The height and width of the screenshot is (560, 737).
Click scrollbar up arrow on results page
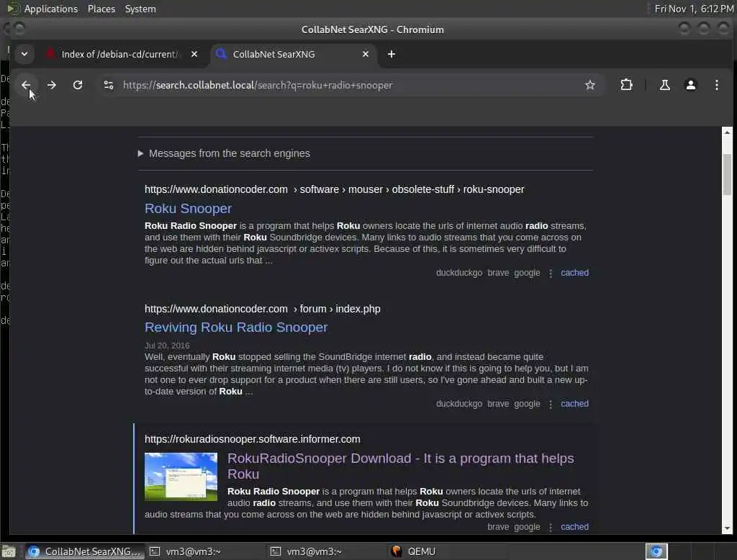tap(727, 132)
